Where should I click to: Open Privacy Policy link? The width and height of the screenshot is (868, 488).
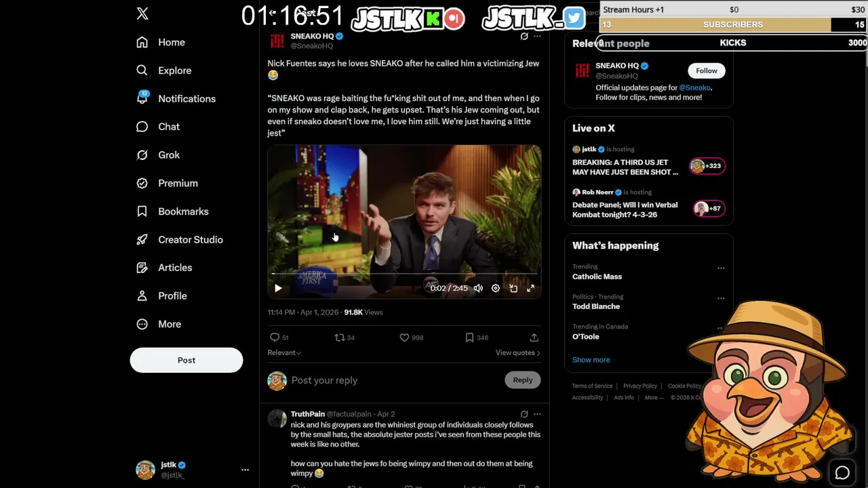pos(640,386)
